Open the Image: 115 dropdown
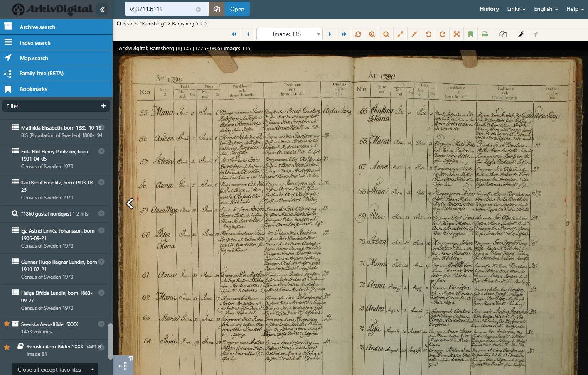The height and width of the screenshot is (375, 588). pyautogui.click(x=289, y=34)
